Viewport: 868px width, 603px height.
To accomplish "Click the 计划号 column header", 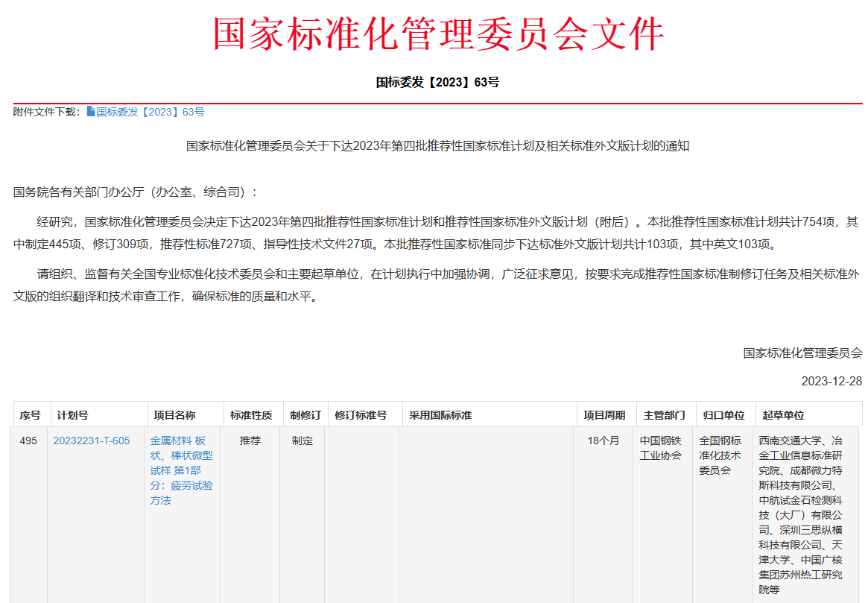I will click(72, 415).
